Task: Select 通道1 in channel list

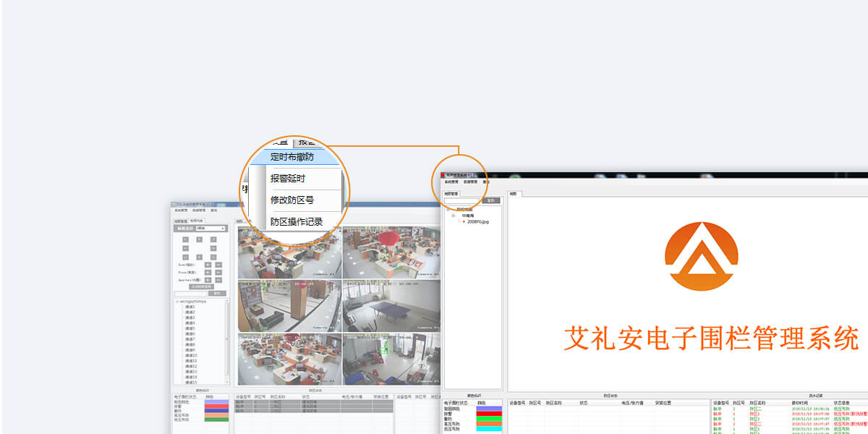Action: [190, 307]
